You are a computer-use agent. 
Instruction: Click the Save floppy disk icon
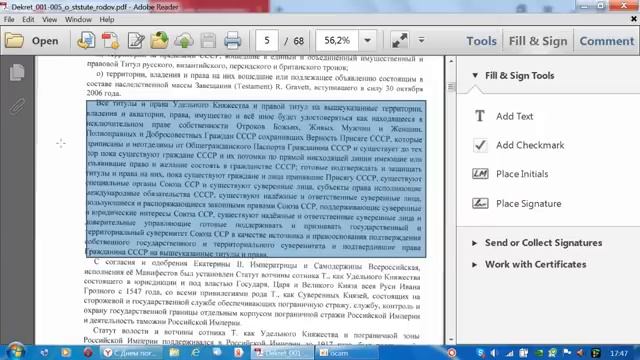pyautogui.click(x=208, y=40)
